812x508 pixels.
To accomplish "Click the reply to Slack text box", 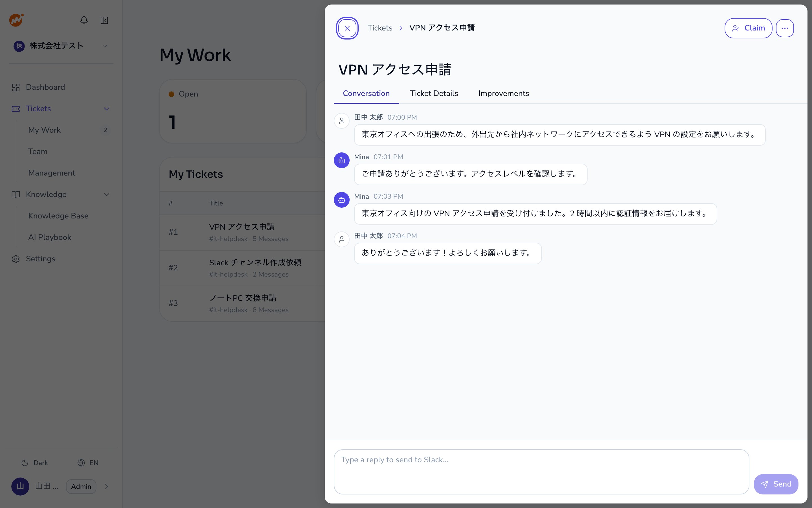I will tap(541, 472).
